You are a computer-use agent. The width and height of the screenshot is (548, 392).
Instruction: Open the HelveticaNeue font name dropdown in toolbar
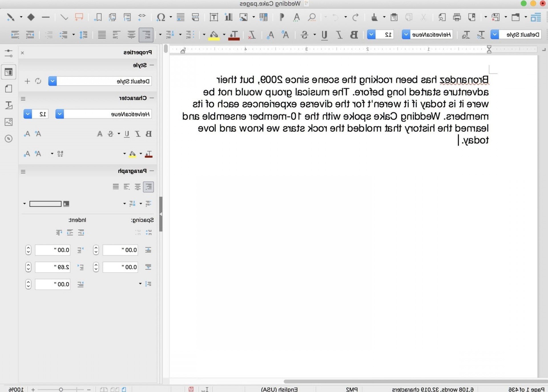tap(406, 35)
